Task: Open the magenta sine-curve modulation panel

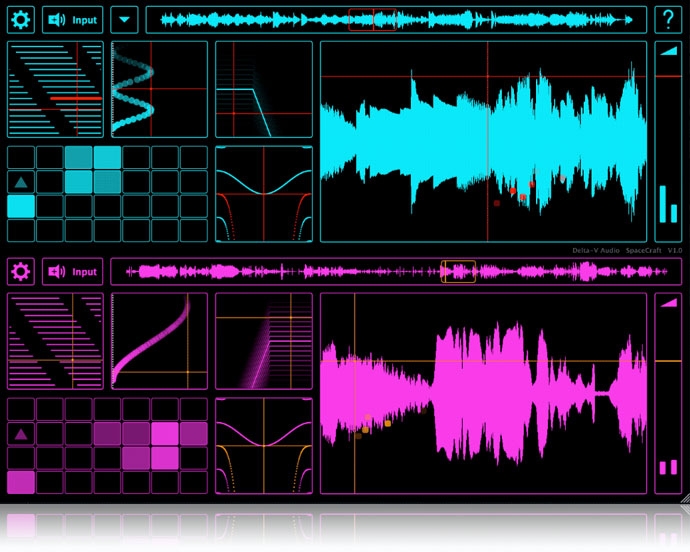Action: (x=264, y=444)
